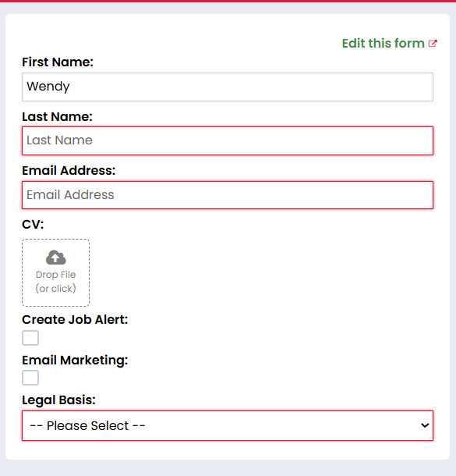
Task: Select the name Wendy in First Name field
Action: (48, 87)
